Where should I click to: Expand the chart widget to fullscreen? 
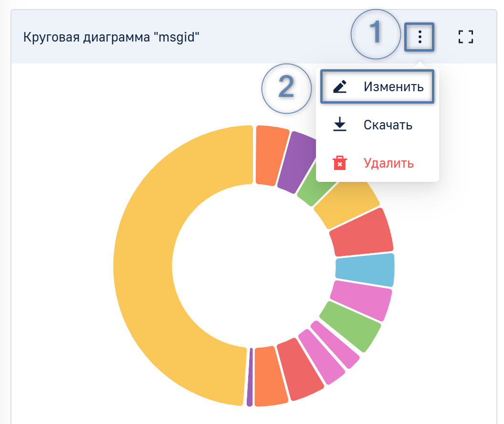465,37
